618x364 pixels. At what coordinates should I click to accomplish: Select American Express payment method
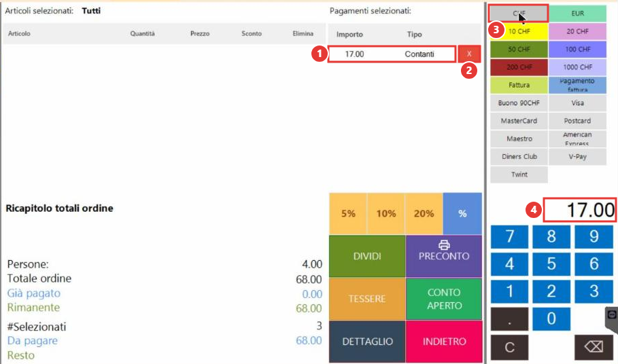click(577, 139)
